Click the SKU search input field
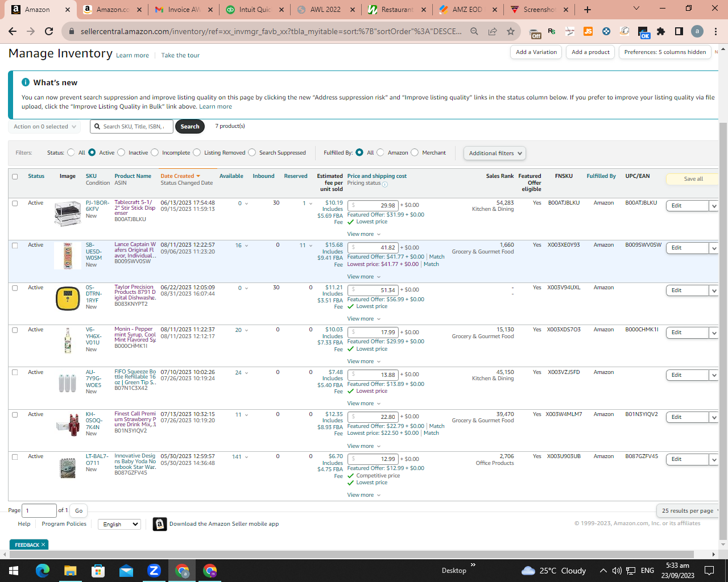Image resolution: width=728 pixels, height=582 pixels. click(132, 126)
